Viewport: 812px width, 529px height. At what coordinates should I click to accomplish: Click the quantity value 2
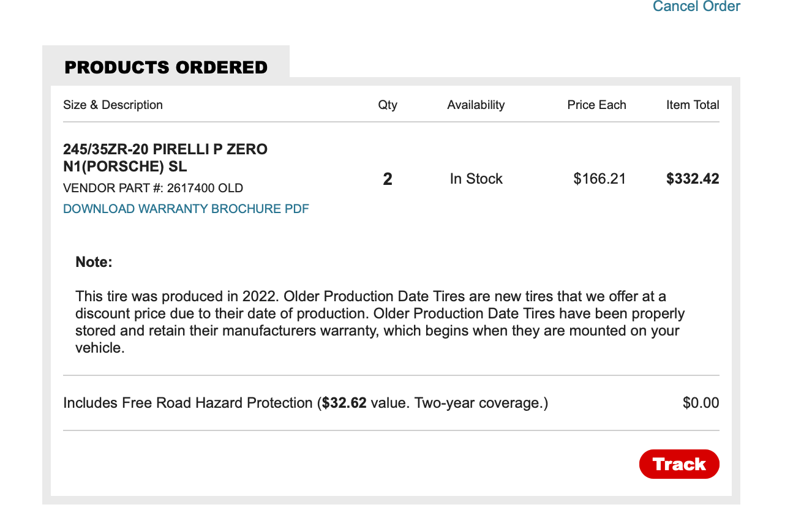pos(387,179)
